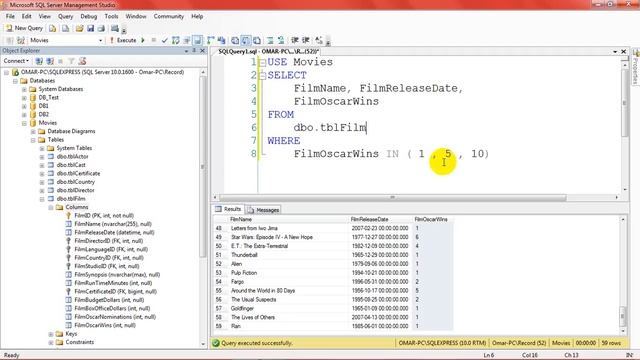This screenshot has width=640, height=360.
Task: Click Comment Out Selected Lines icon
Action: pyautogui.click(x=270, y=40)
